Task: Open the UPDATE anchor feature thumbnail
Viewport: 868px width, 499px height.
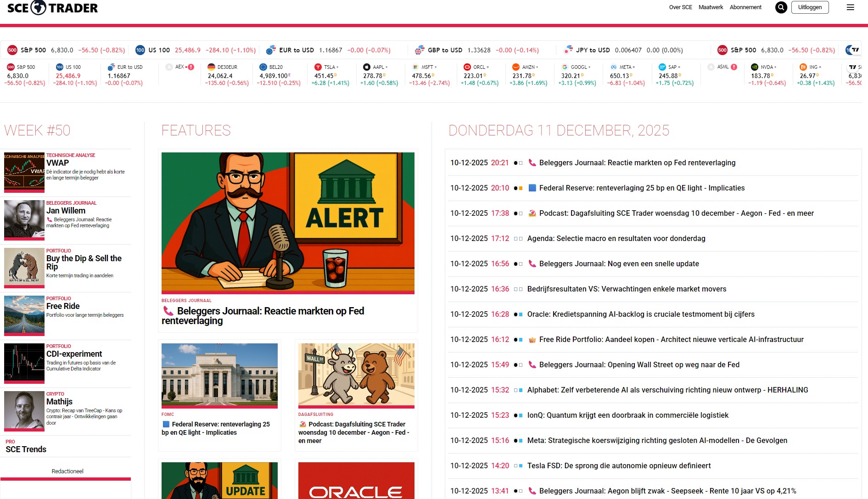Action: [x=219, y=481]
